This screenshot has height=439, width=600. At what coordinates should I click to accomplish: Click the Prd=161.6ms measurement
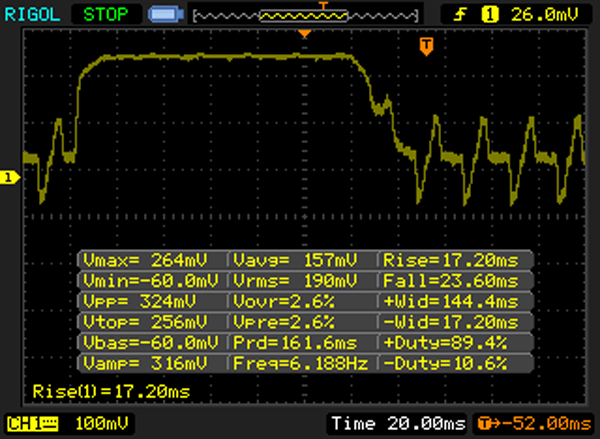[295, 343]
